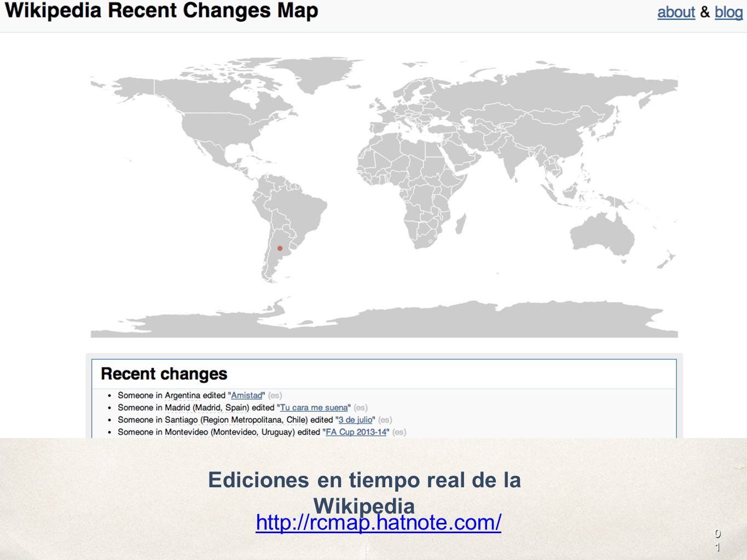Viewport: 747px width, 560px height.
Task: Click the (es) tag after Tu cara me suena
Action: tap(361, 407)
